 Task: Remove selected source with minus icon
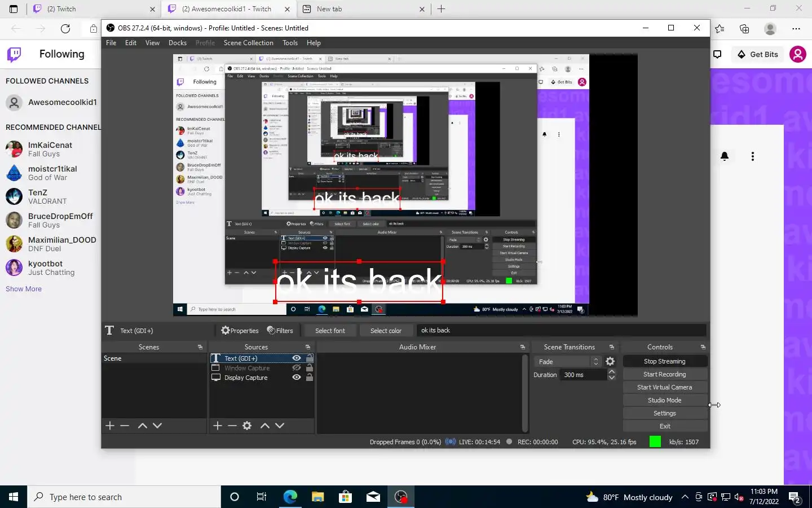pyautogui.click(x=232, y=426)
